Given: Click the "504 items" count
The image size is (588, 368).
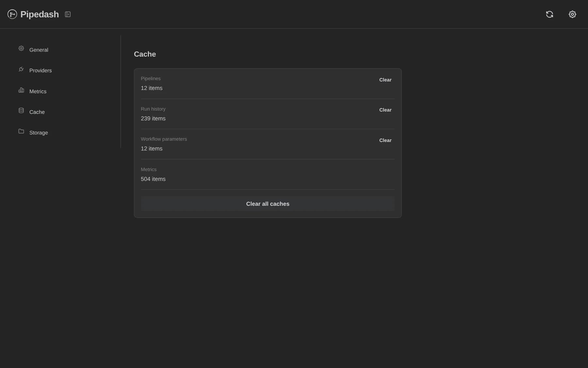Looking at the screenshot, I should (x=153, y=179).
